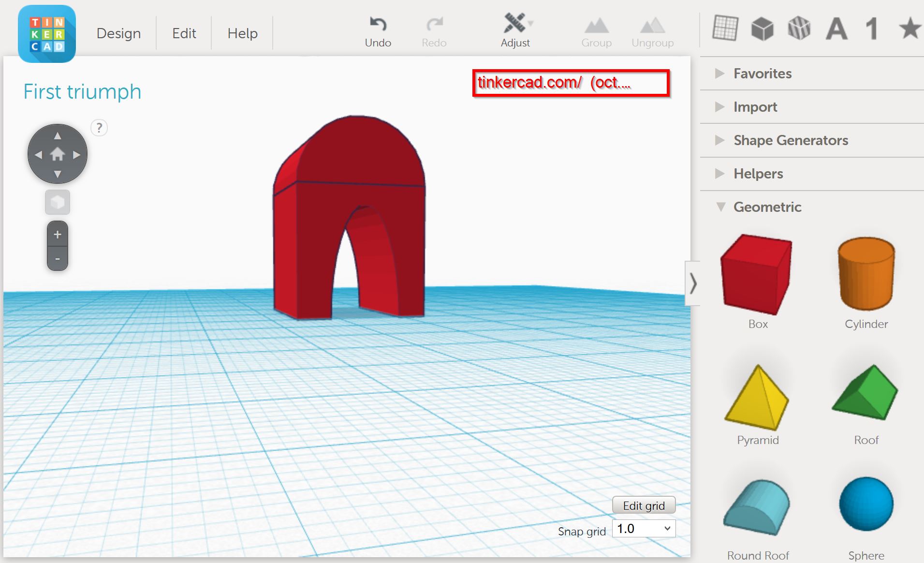Open the Snap grid dropdown
The image size is (924, 563).
644,529
